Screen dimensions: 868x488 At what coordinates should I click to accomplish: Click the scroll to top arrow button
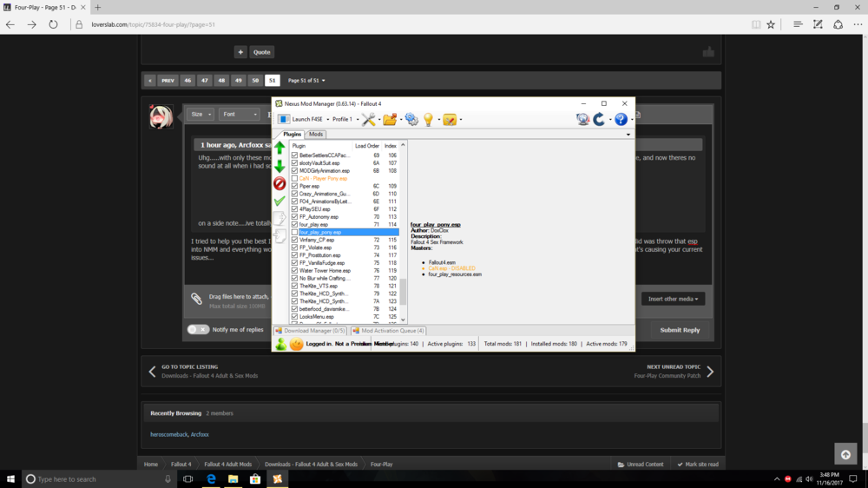(x=845, y=454)
